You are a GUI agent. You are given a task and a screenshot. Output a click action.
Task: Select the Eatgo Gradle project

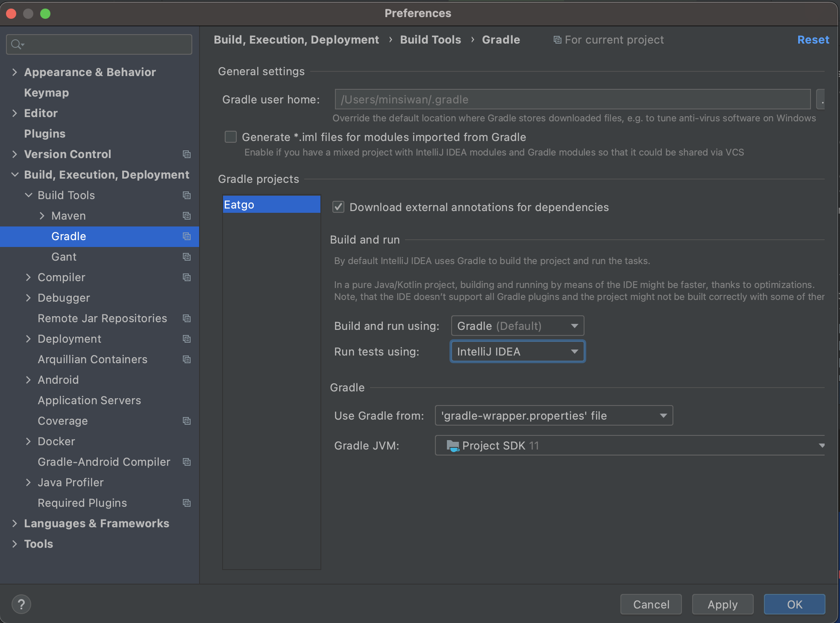point(271,205)
